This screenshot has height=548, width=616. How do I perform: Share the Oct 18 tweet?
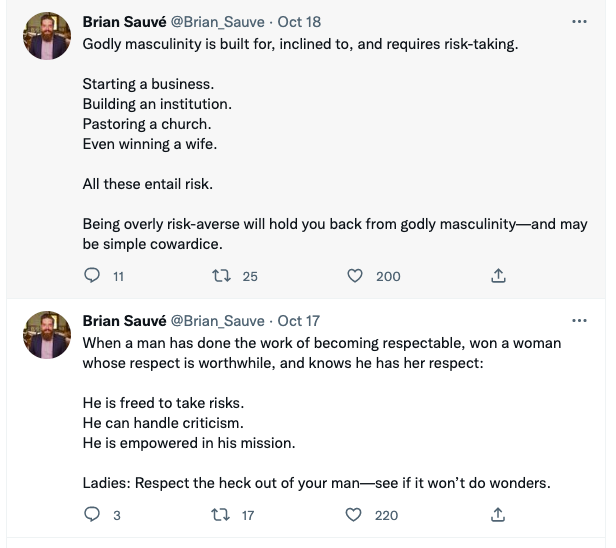tap(499, 276)
